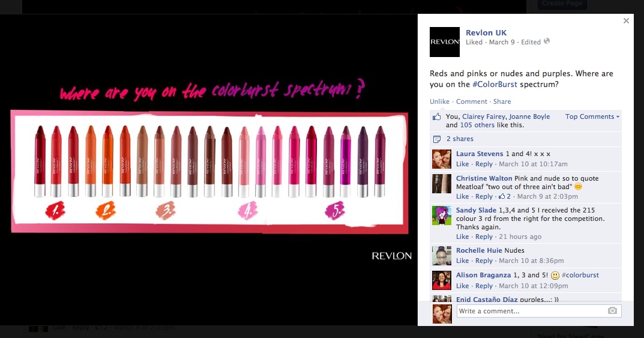644x338 pixels.
Task: Open #colorburst hashtag in Alison's comment
Action: click(x=580, y=275)
